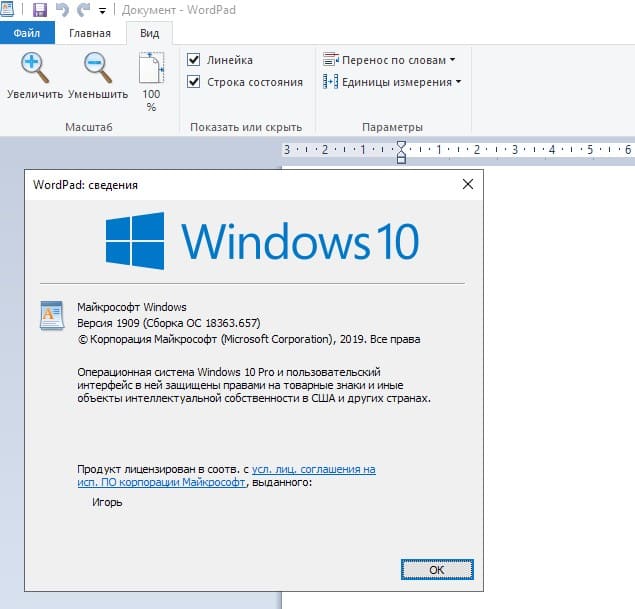Click OK in the about dialog

click(437, 570)
